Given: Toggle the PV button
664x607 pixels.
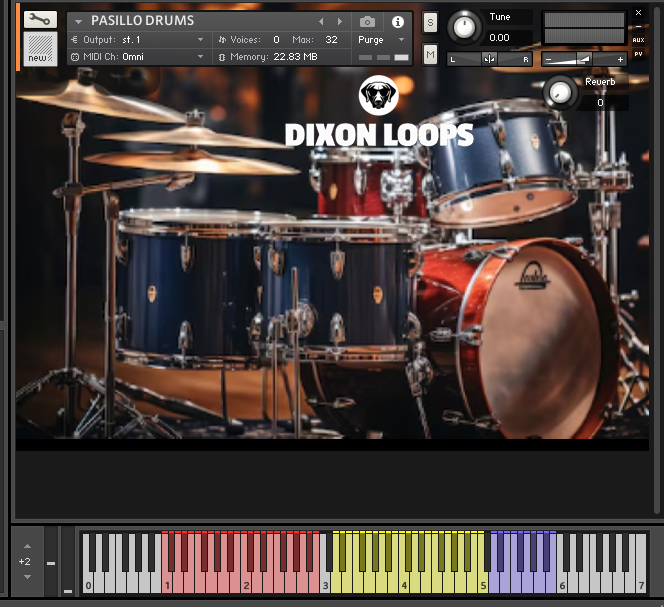Looking at the screenshot, I should 638,54.
